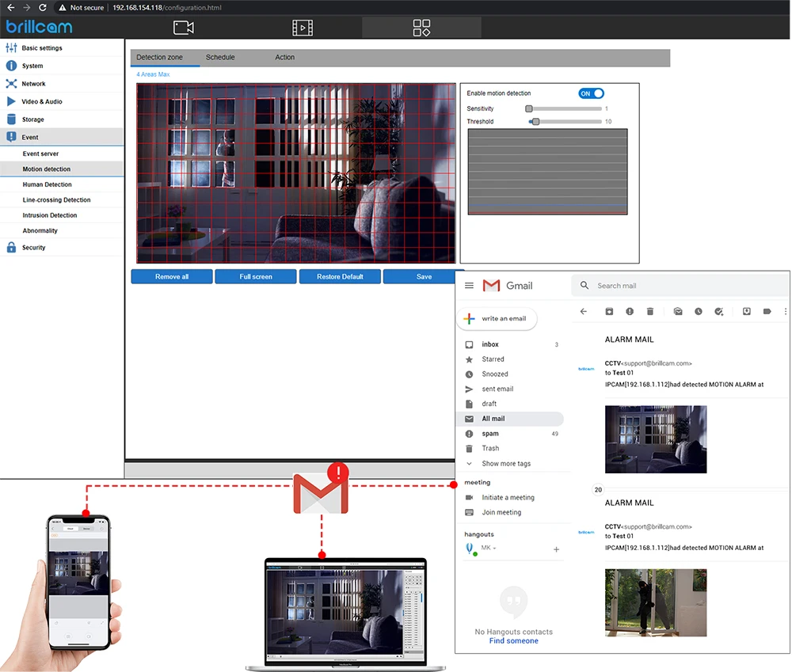Snooze email with clock toolbar icon
Image resolution: width=792 pixels, height=672 pixels.
(x=698, y=312)
